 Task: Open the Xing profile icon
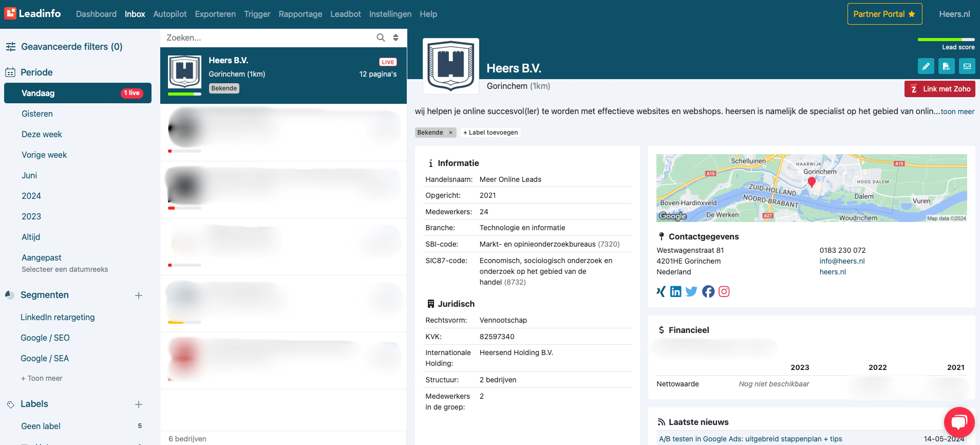coord(661,291)
